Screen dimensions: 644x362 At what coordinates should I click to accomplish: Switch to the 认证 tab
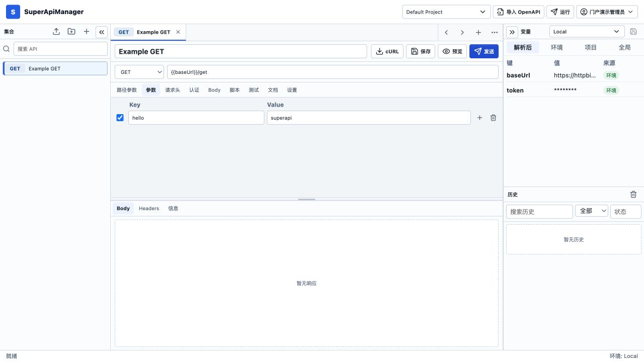[x=194, y=90]
